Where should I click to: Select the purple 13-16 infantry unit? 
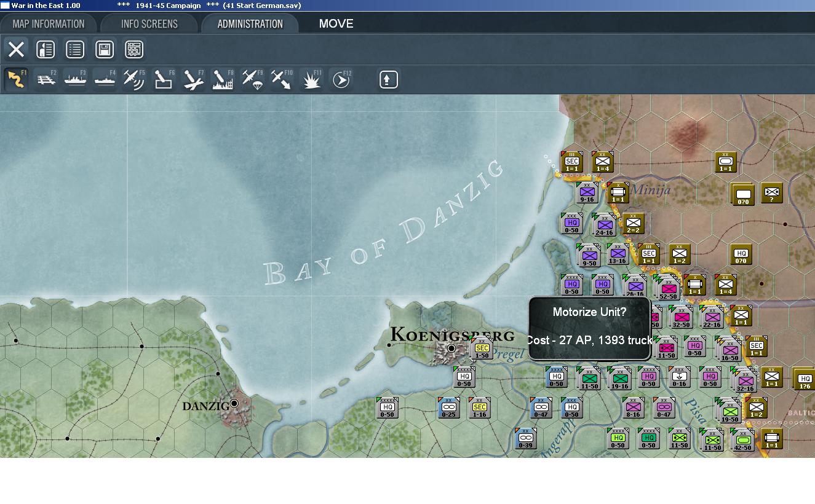(618, 254)
